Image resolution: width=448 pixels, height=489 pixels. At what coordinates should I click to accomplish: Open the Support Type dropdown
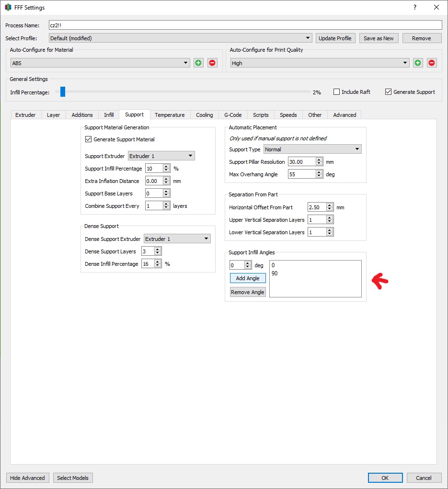coord(312,149)
